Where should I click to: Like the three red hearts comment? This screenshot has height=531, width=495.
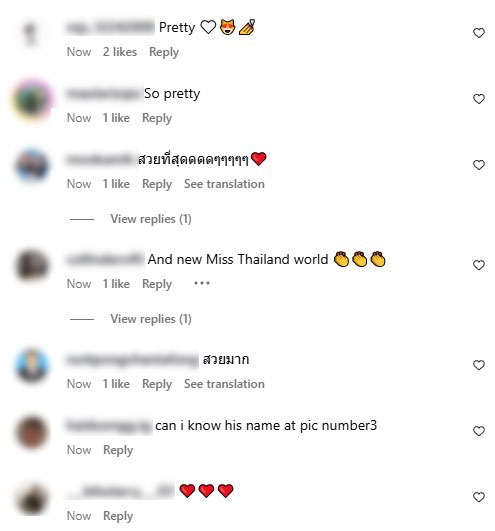(x=478, y=497)
